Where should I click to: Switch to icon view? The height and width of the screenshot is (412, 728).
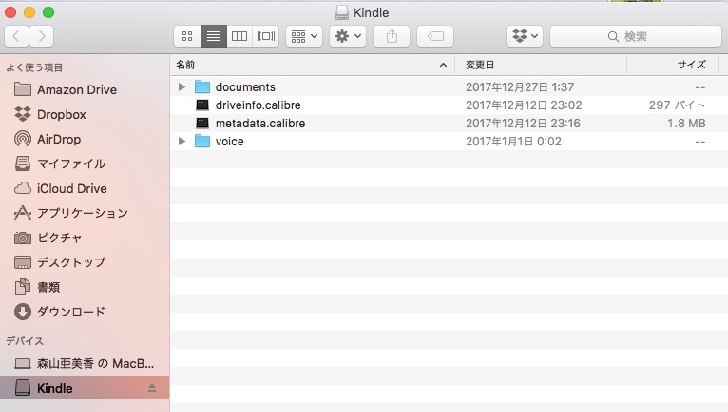point(188,36)
